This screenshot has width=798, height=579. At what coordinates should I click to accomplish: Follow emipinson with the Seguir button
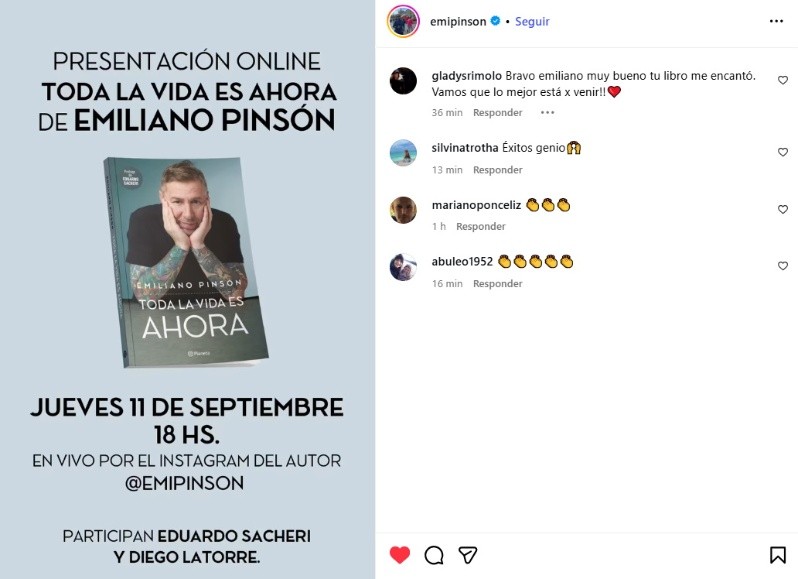coord(532,21)
